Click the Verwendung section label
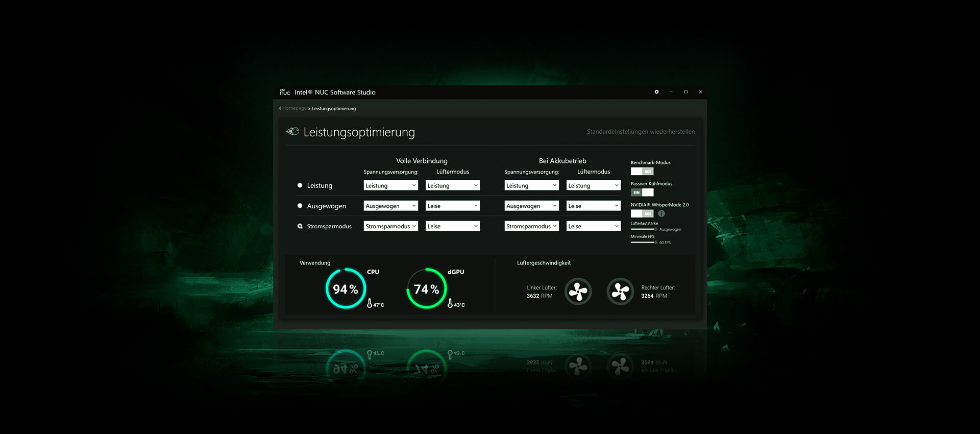Image resolution: width=980 pixels, height=434 pixels. pos(315,263)
